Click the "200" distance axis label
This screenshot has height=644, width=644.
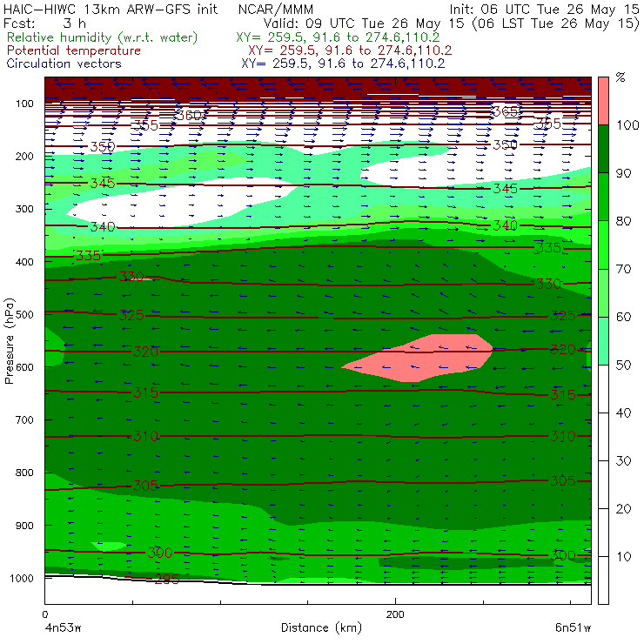(x=395, y=614)
